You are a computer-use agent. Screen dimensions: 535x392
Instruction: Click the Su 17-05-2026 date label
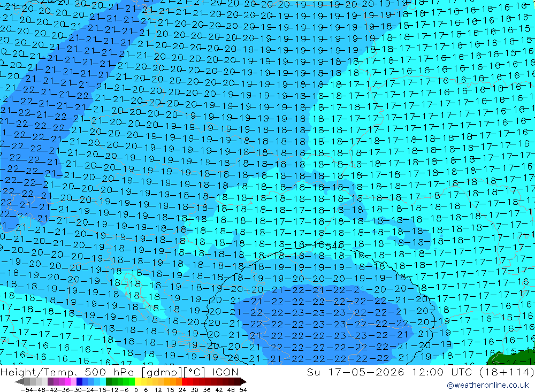(x=355, y=372)
